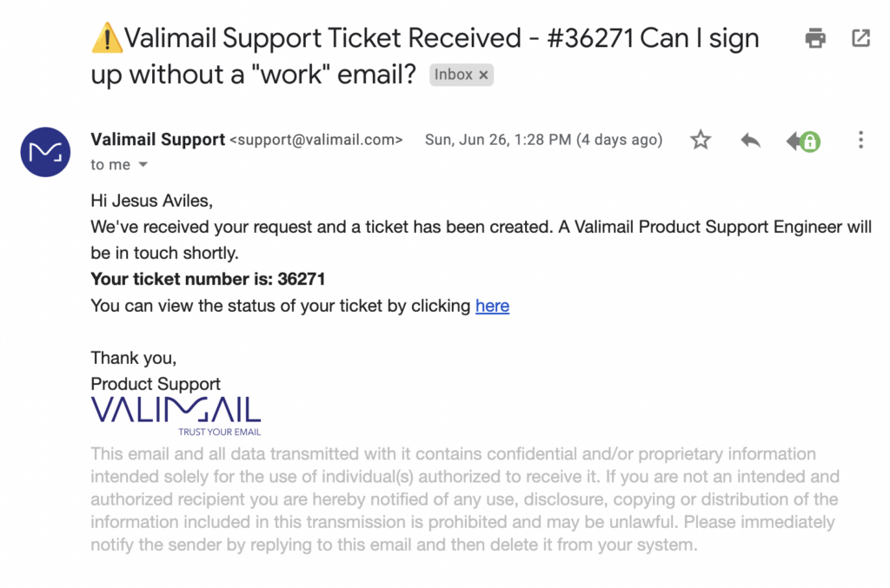Click the Valimail Support sender name

157,139
